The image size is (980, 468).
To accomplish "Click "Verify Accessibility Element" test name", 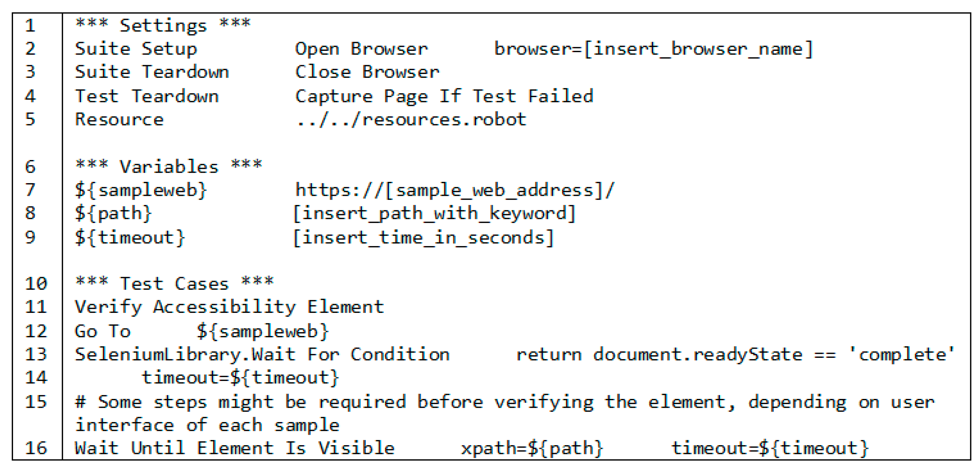I will click(229, 307).
